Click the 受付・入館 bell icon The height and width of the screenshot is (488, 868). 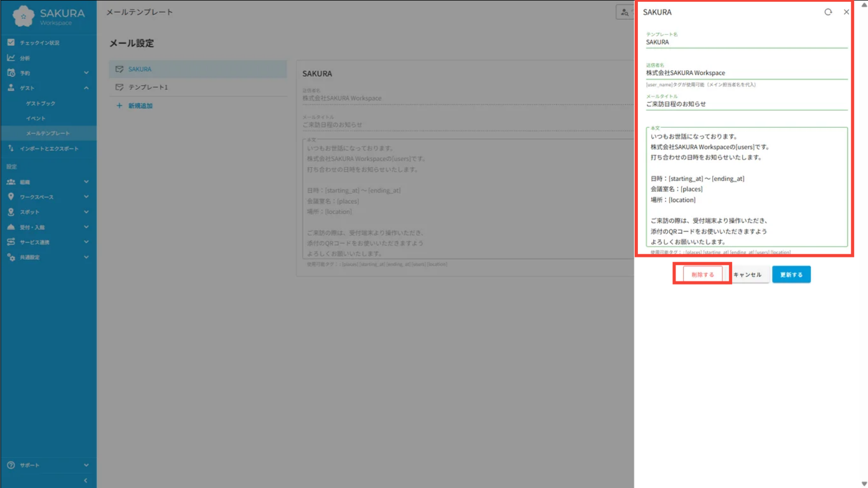(11, 227)
